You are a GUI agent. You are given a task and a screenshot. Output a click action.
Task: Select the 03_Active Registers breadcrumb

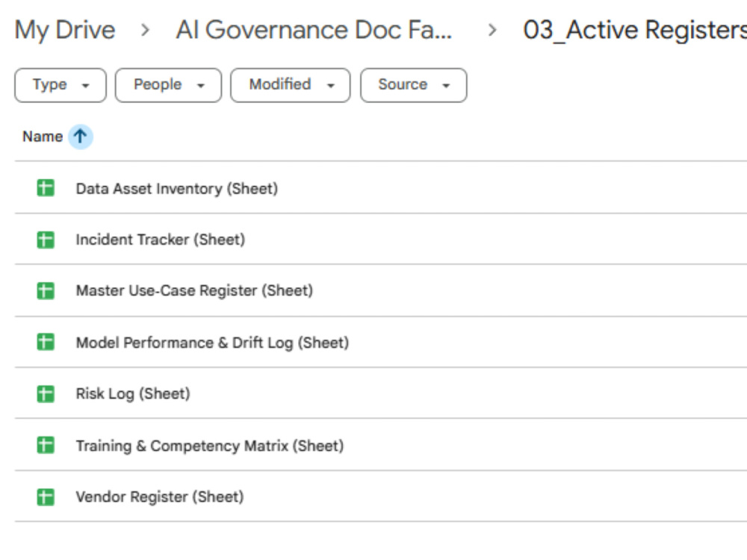(634, 30)
